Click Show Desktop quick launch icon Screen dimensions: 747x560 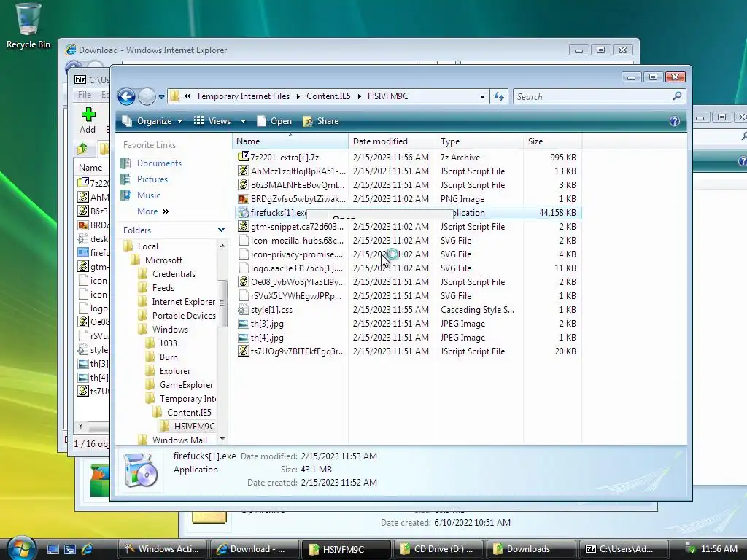tap(53, 549)
